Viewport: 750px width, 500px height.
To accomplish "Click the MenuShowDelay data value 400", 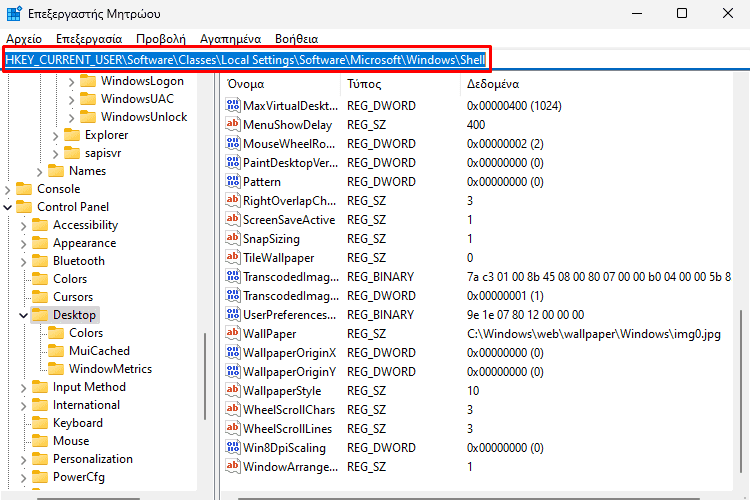I will pyautogui.click(x=476, y=124).
